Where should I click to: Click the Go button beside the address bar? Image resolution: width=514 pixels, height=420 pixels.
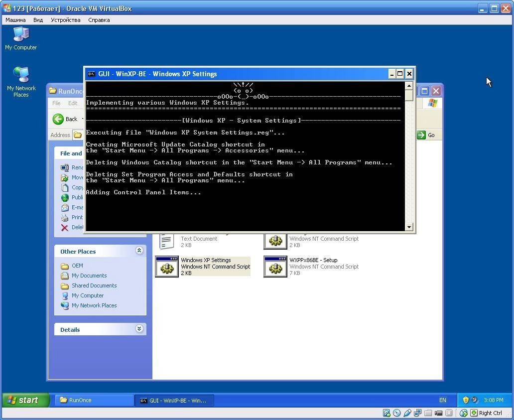coord(426,135)
